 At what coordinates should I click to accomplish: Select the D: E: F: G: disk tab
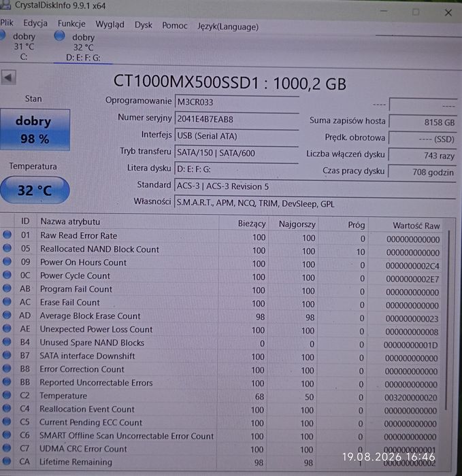pos(83,48)
